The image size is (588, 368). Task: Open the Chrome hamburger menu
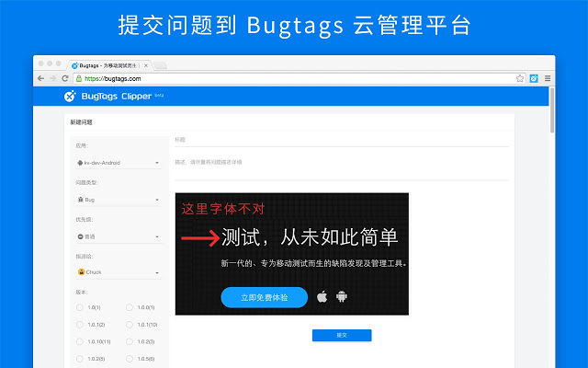click(548, 78)
